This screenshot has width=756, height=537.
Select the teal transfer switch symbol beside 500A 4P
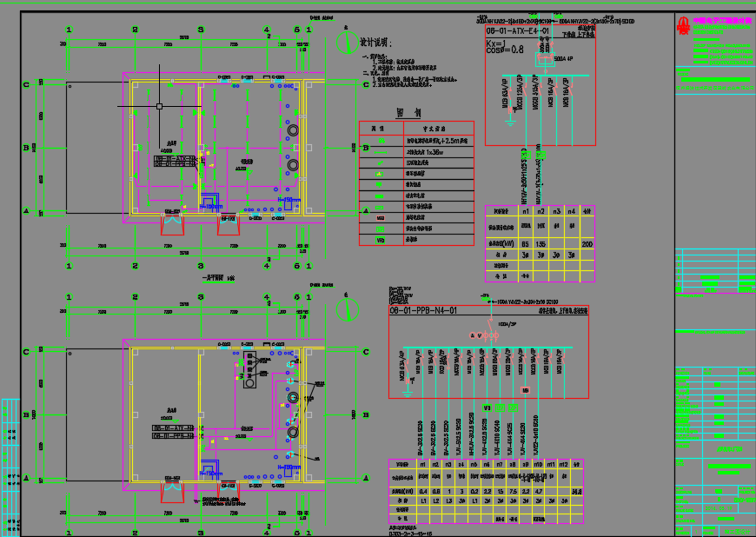[x=545, y=59]
